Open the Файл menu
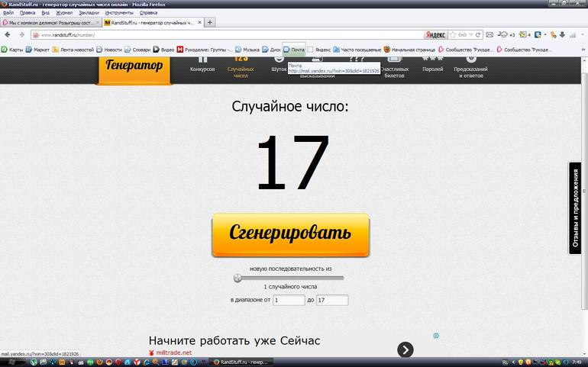 pos(8,13)
